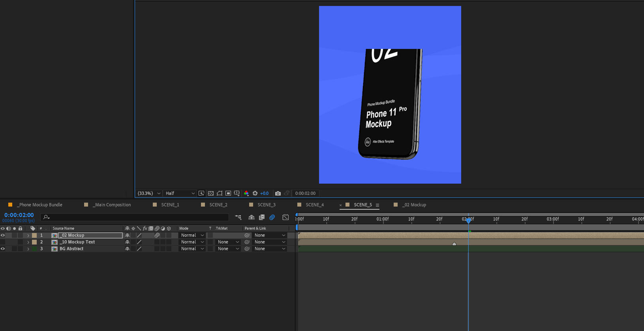Show the _10 Mockup Text layer
Screen dimensions: 644x331
click(x=3, y=242)
